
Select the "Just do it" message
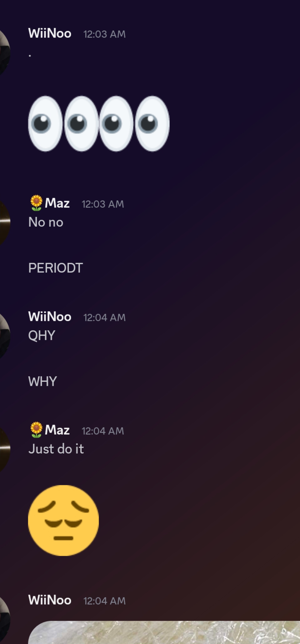click(x=56, y=449)
